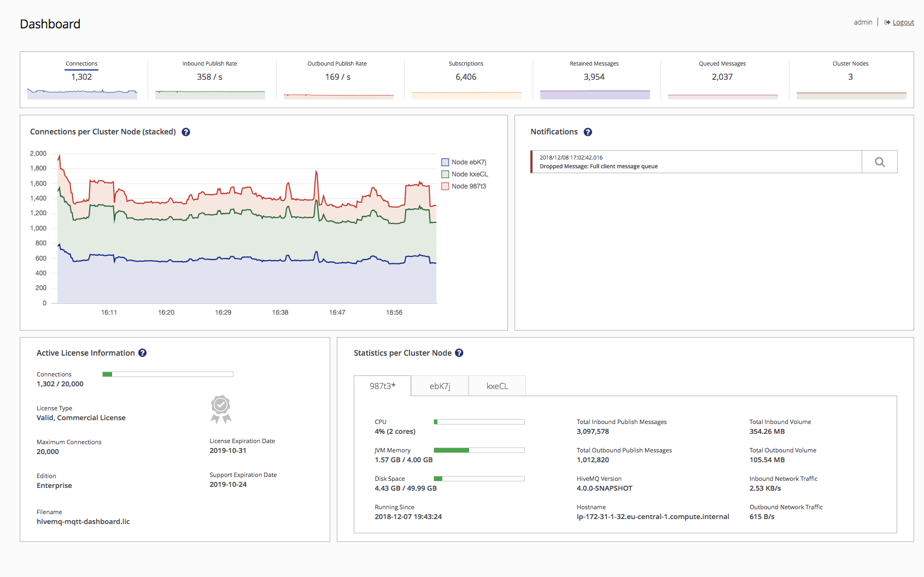Image resolution: width=924 pixels, height=577 pixels.
Task: Click help icon next to Statistics per Cluster Node
Action: click(x=459, y=353)
